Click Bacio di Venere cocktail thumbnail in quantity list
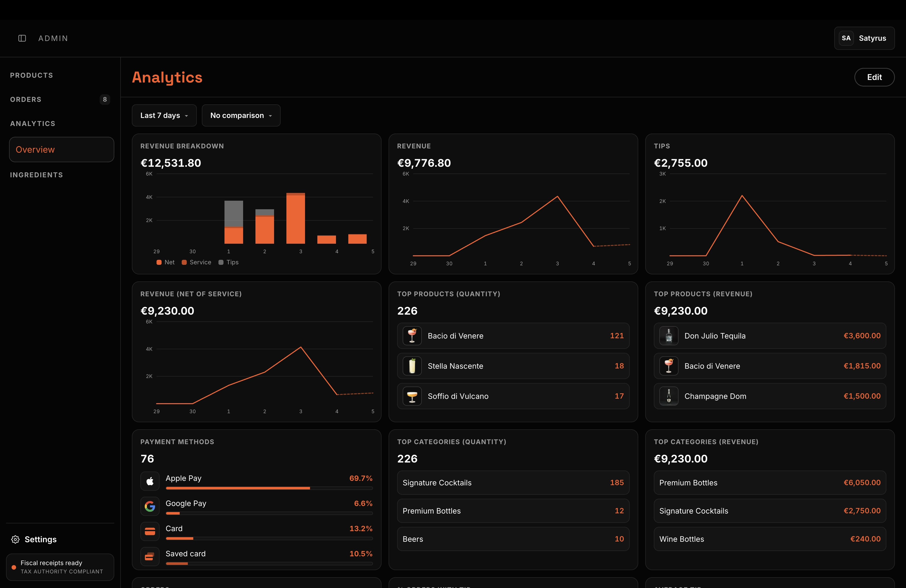The width and height of the screenshot is (906, 588). coord(412,336)
